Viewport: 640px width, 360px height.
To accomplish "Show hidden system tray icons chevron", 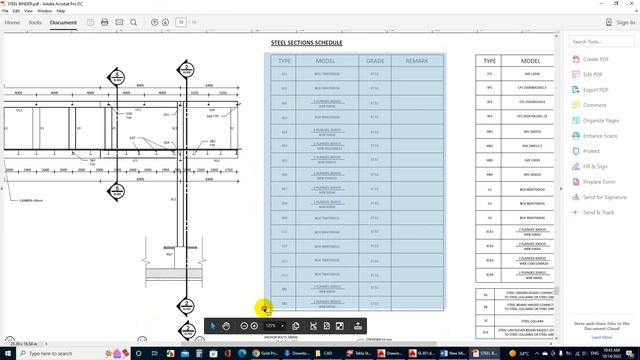I will click(x=536, y=353).
